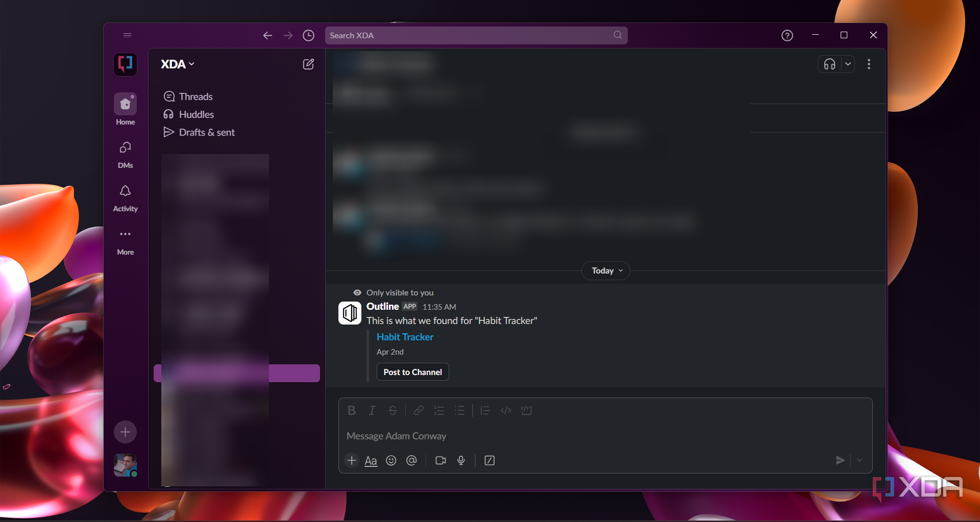Open the emoji picker
Screen dimensions: 980x522
pos(391,460)
